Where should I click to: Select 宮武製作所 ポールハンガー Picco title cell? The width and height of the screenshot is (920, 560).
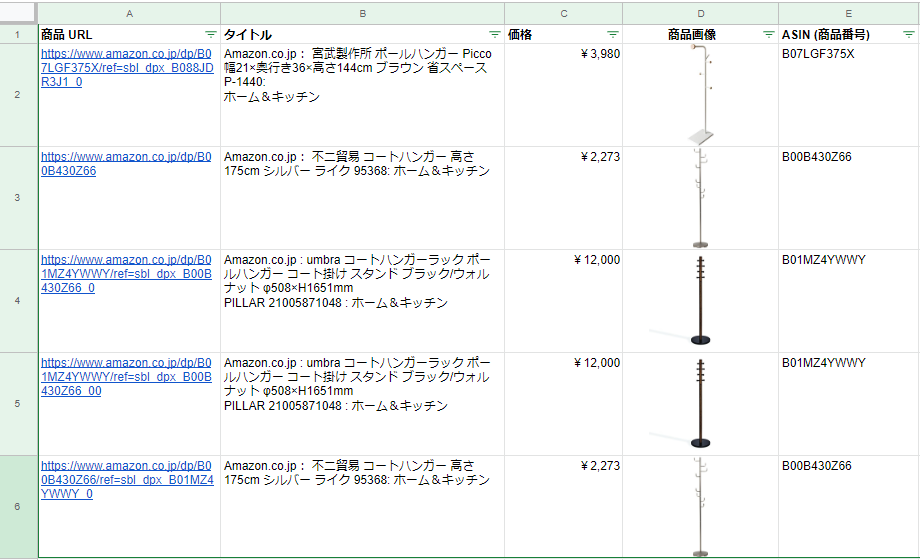point(363,95)
